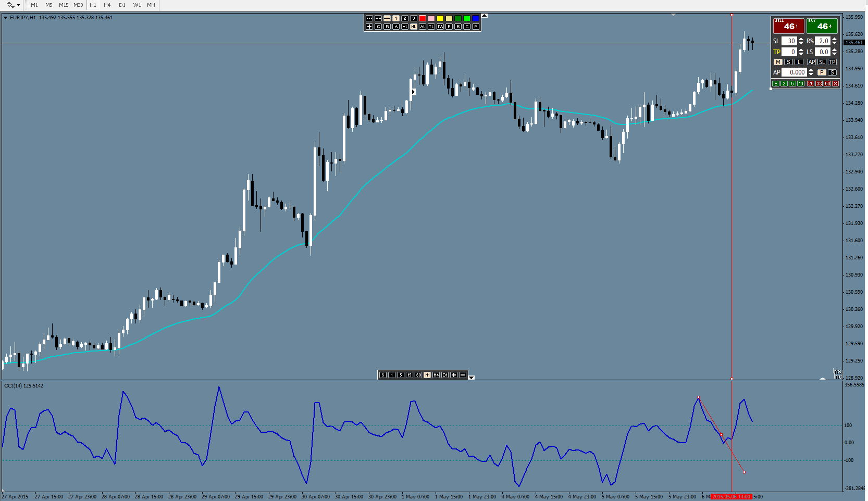Click the green E button in trade panel
Viewport: 868px width, 501px height.
[x=776, y=84]
